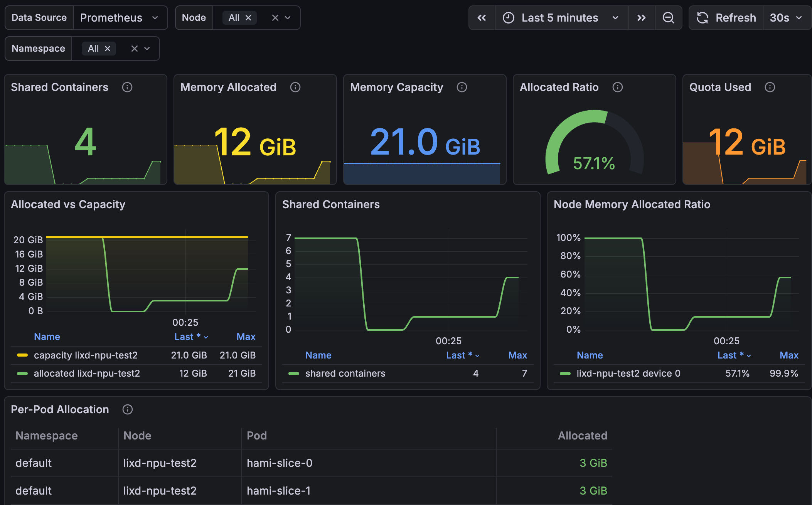812x505 pixels.
Task: Toggle shared containers series in legend
Action: tap(345, 373)
